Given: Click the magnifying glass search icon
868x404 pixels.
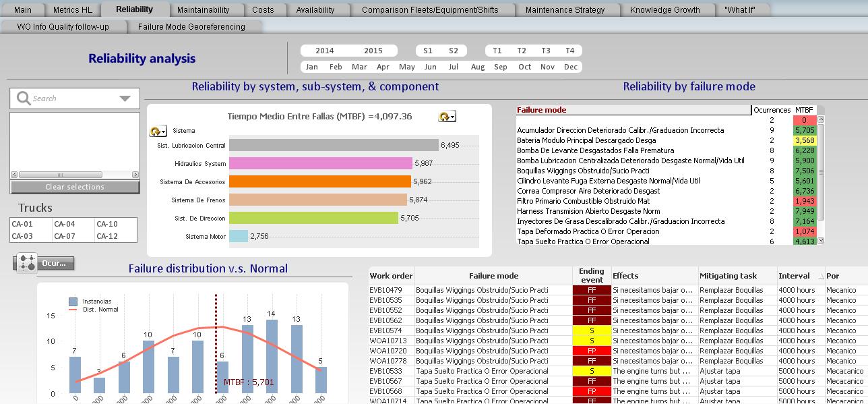Looking at the screenshot, I should click(x=24, y=98).
